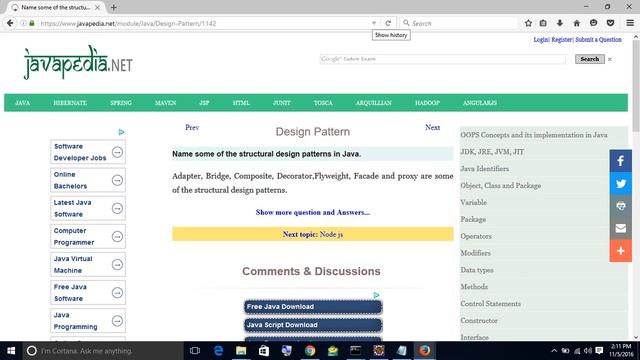
Task: Open the downloads arrow icon
Action: (x=560, y=23)
